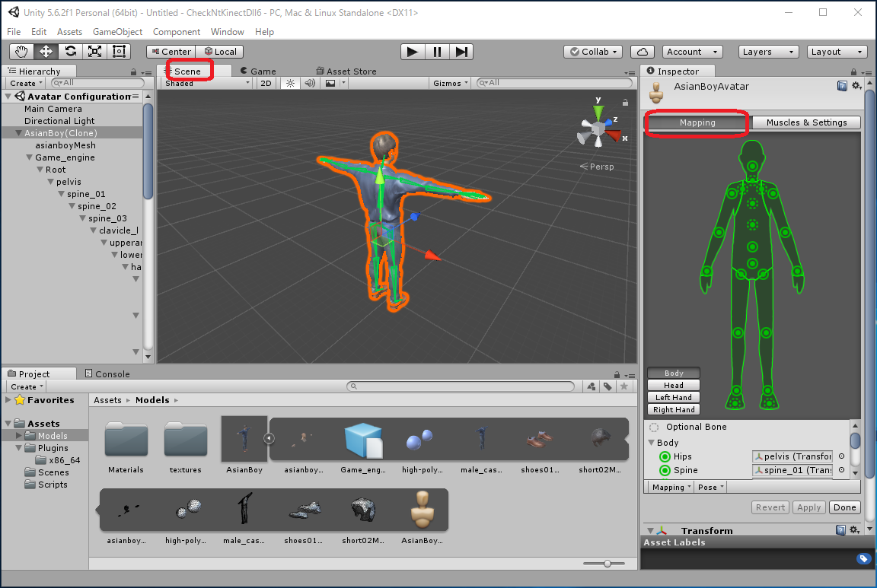Image resolution: width=877 pixels, height=588 pixels.
Task: Switch to the Asset Store tab
Action: tap(346, 71)
